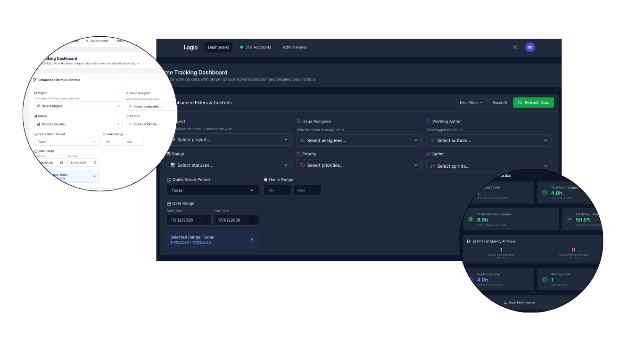This screenshot has width=644, height=362.
Task: Open calendar icon in dark End Date field
Action: click(253, 220)
